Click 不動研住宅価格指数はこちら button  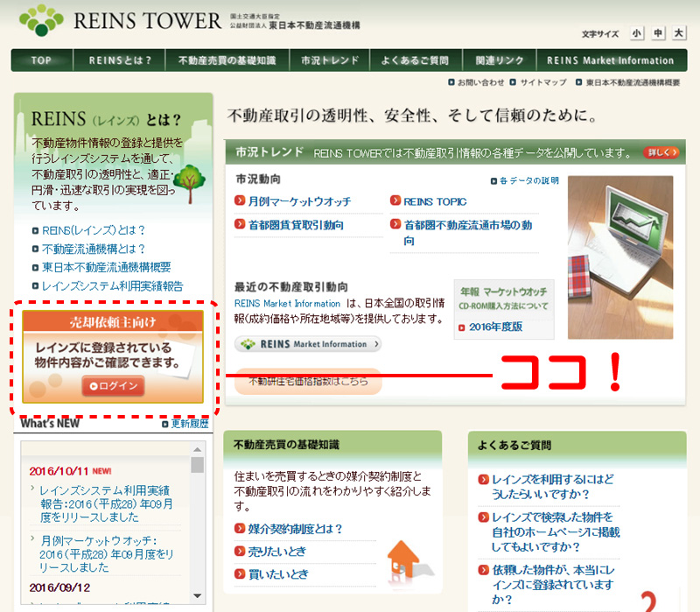pos(308,382)
